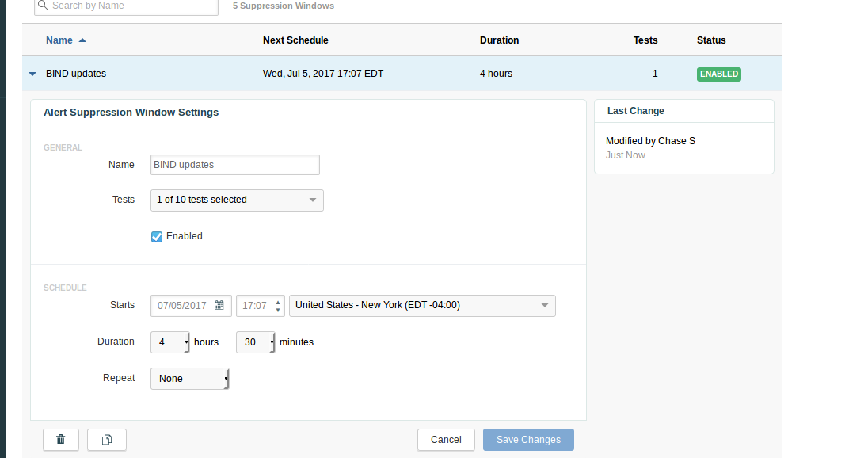Click the Name text field
Image resolution: width=868 pixels, height=458 pixels.
[x=234, y=165]
